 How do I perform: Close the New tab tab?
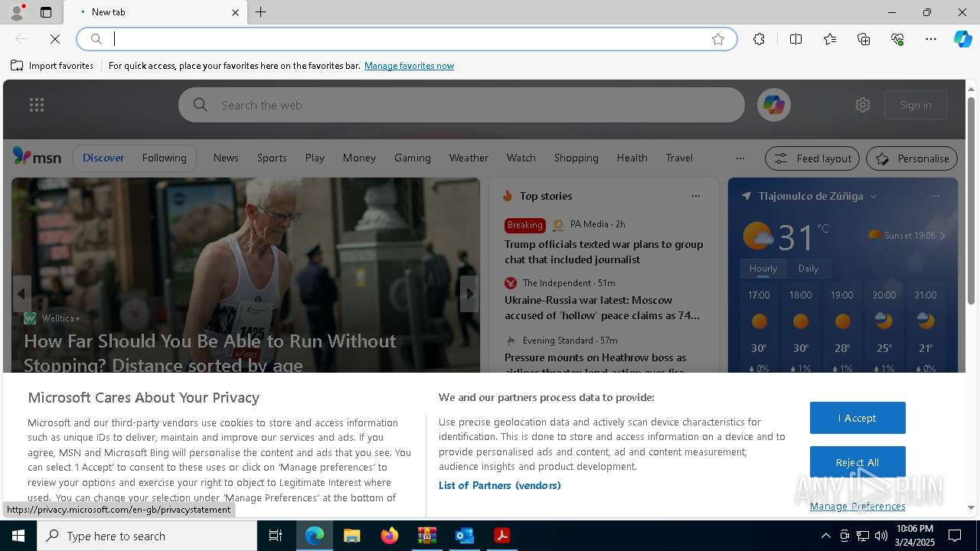[235, 12]
